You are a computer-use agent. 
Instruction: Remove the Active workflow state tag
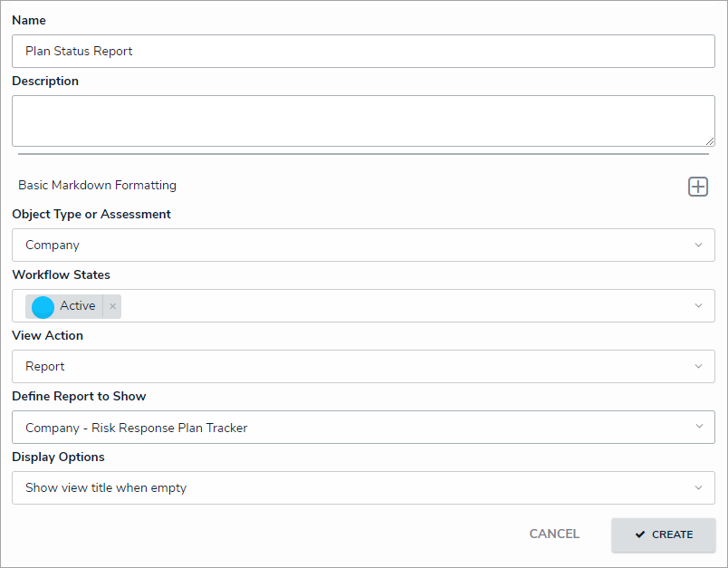[112, 306]
